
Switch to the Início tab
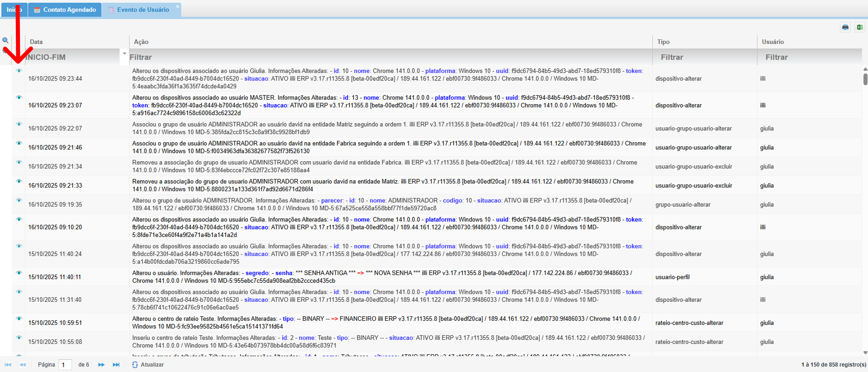(x=14, y=10)
